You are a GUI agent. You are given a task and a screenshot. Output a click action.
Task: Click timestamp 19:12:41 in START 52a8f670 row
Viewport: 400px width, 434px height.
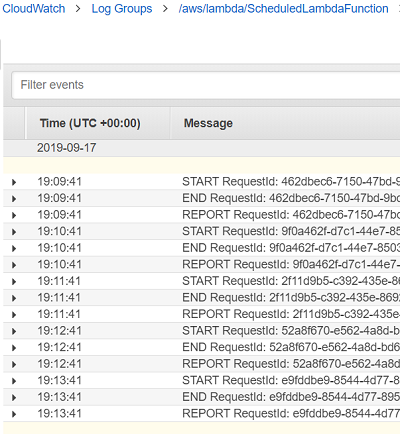tap(59, 331)
